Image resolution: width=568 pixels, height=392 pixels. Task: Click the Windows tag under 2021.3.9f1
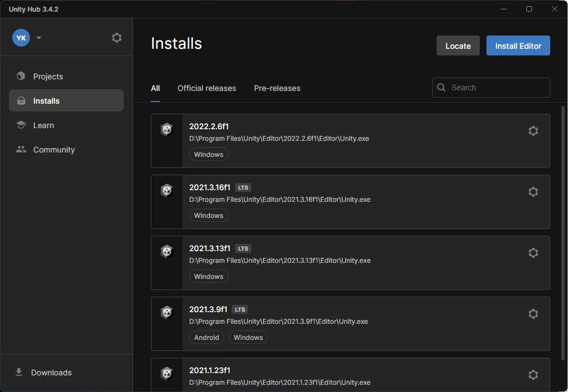click(x=248, y=337)
